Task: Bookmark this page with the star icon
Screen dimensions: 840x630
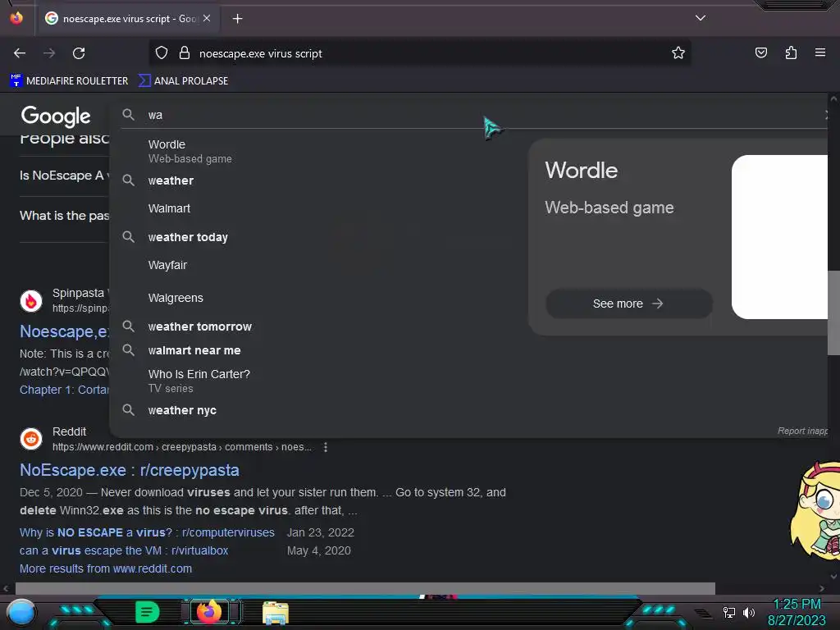Action: point(678,52)
